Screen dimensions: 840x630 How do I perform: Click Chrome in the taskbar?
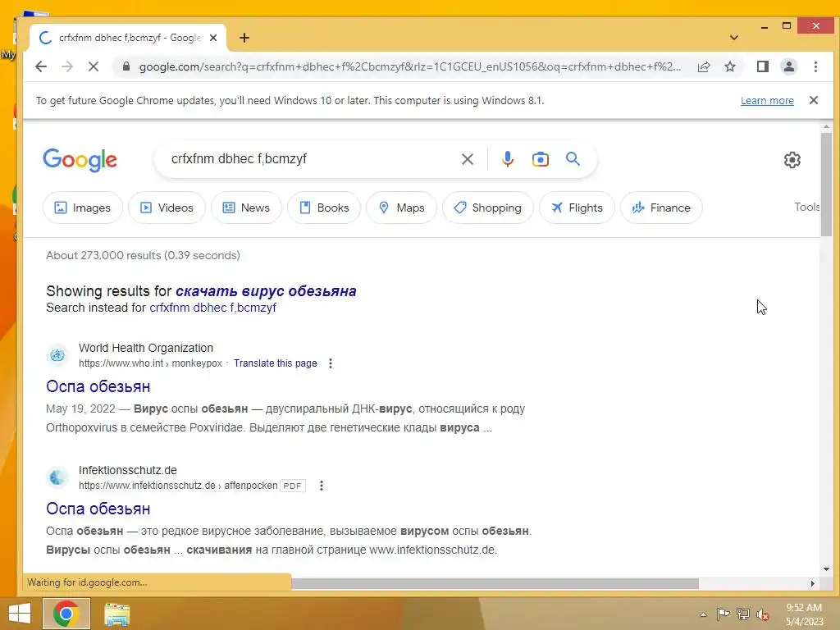point(66,614)
